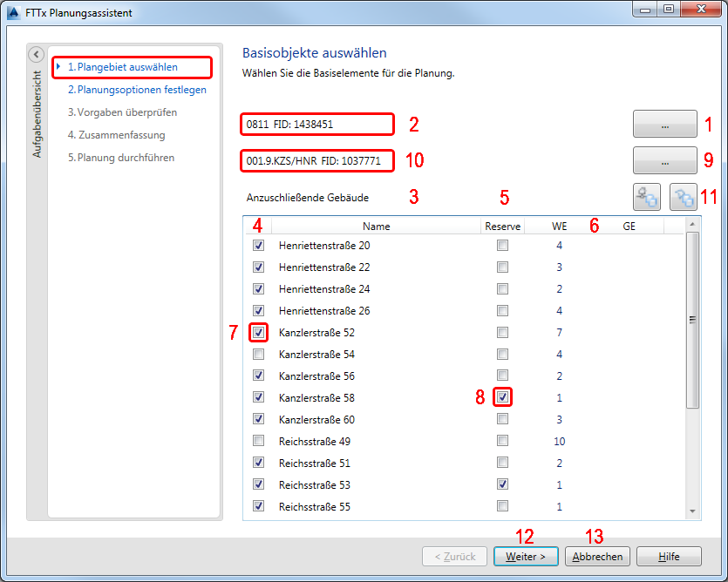Click the WE column header
728x582 pixels.
coord(559,227)
